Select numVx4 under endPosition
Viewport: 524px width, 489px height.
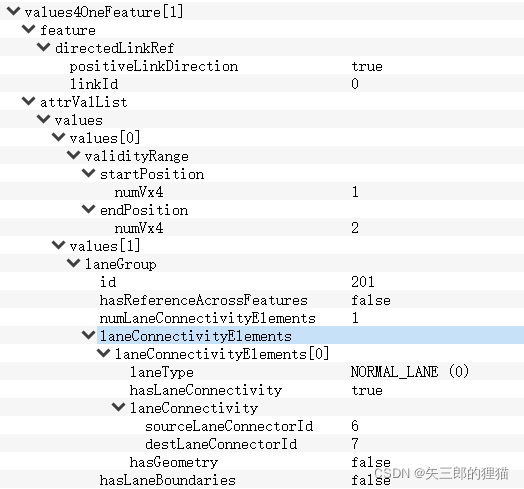(262, 227)
